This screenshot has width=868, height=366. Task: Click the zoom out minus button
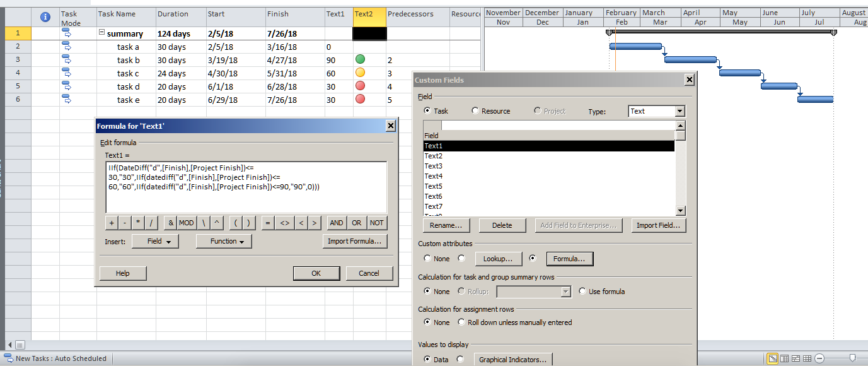coord(819,358)
